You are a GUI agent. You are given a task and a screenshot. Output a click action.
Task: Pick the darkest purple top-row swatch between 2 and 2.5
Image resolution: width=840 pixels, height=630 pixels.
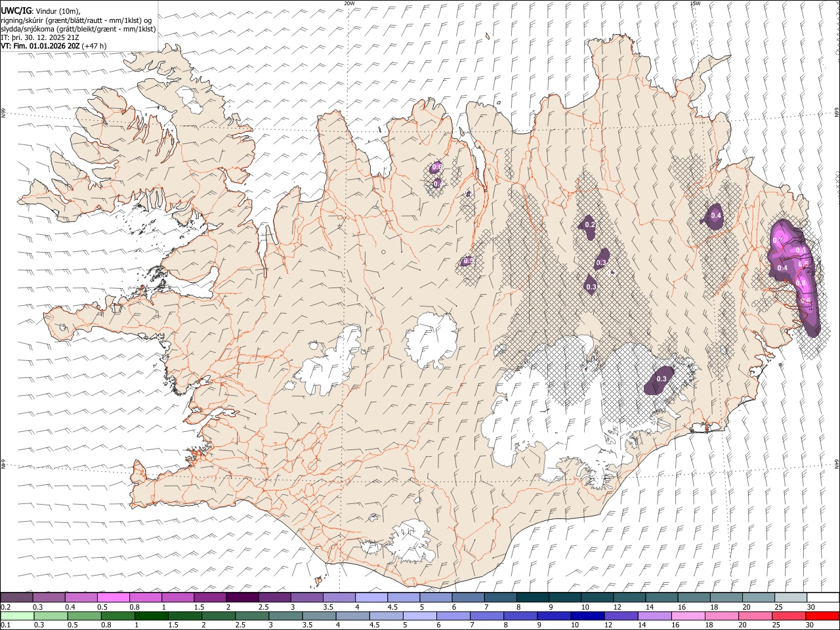pyautogui.click(x=242, y=597)
